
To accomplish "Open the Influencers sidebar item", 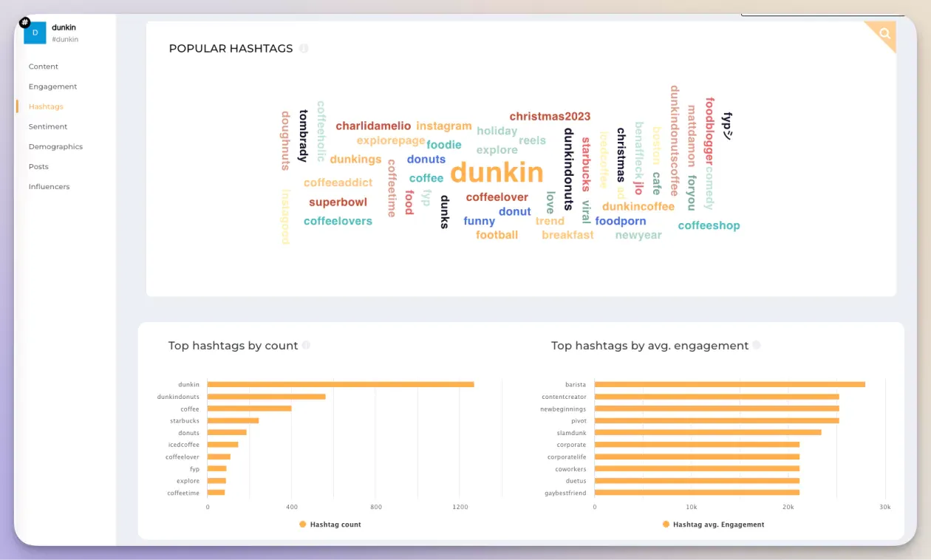I will click(50, 186).
